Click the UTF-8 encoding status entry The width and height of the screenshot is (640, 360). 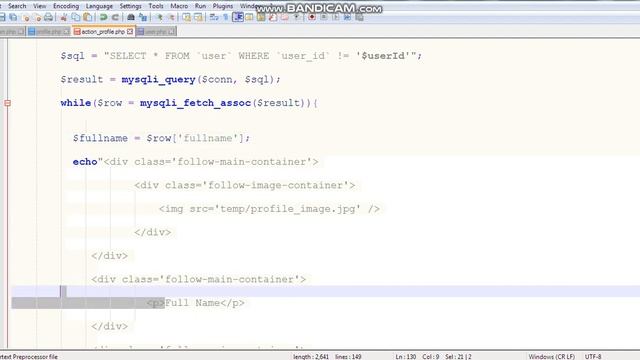point(593,357)
